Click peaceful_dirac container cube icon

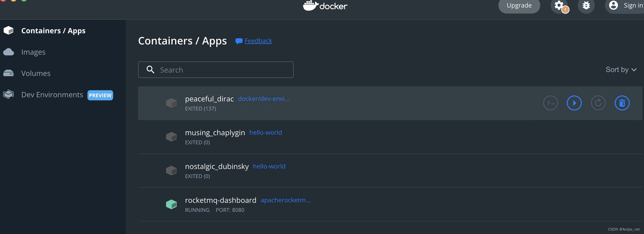(x=171, y=103)
